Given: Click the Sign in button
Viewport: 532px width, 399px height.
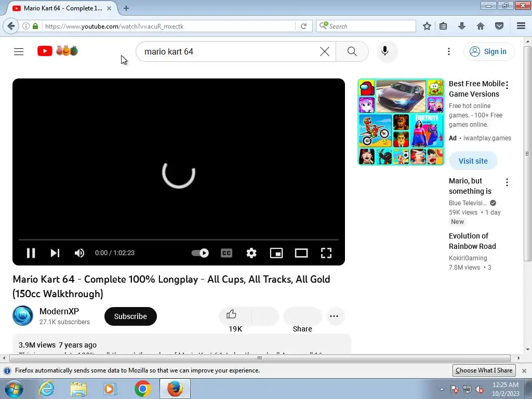Looking at the screenshot, I should (488, 51).
